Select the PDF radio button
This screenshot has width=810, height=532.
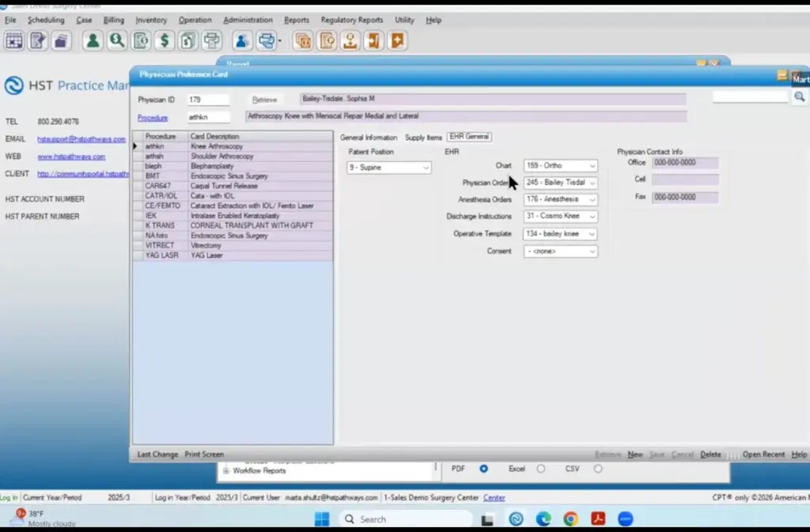(483, 469)
